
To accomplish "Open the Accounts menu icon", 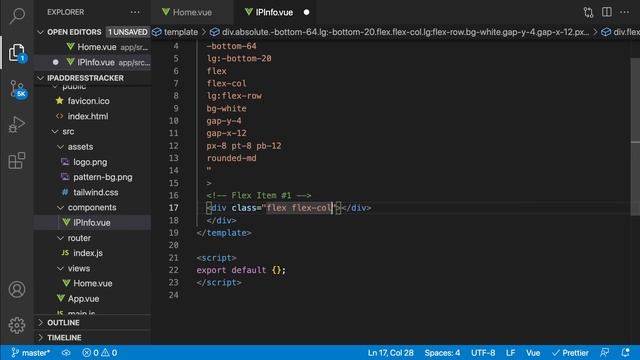I will [x=17, y=289].
